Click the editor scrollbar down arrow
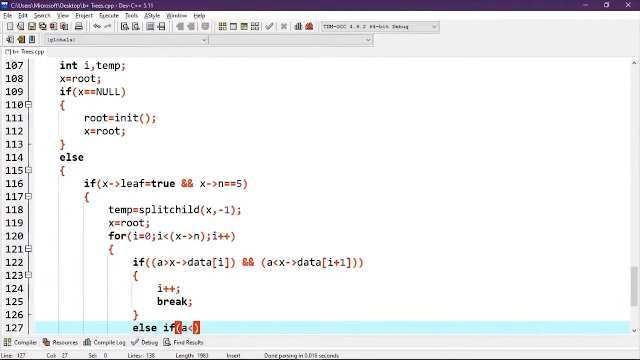 pyautogui.click(x=634, y=330)
